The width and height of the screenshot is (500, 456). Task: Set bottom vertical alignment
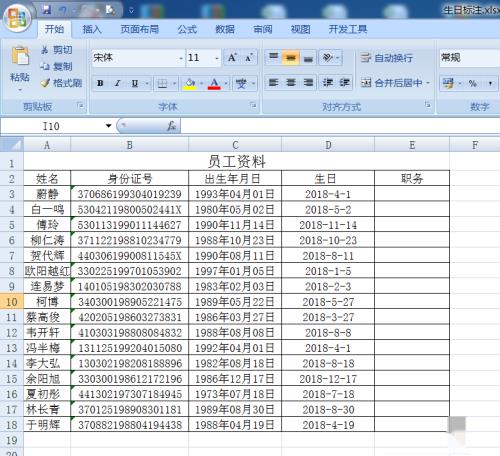[x=308, y=57]
